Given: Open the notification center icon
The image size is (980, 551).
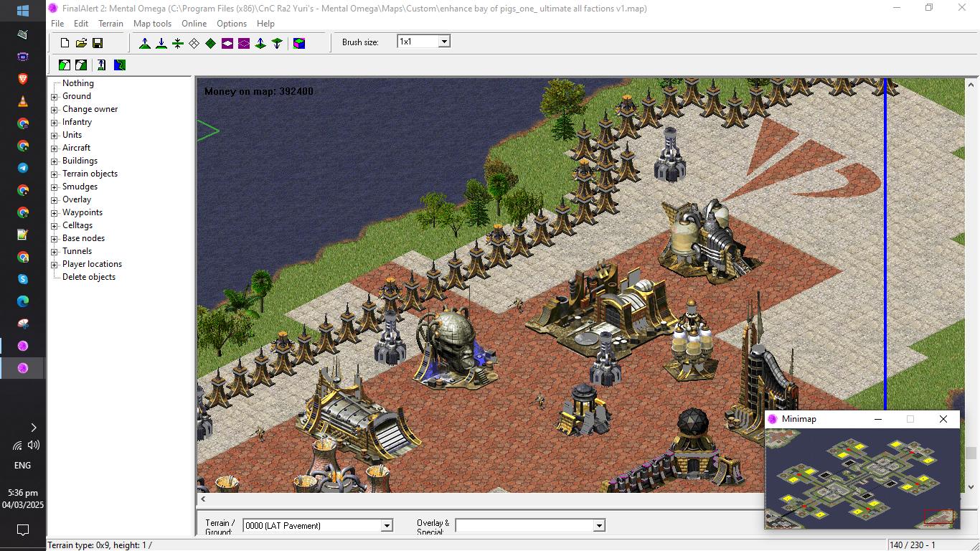Looking at the screenshot, I should click(22, 530).
